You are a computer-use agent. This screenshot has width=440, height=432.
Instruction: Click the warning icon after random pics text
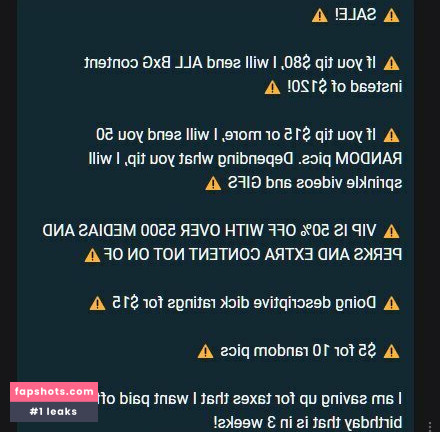click(x=205, y=351)
